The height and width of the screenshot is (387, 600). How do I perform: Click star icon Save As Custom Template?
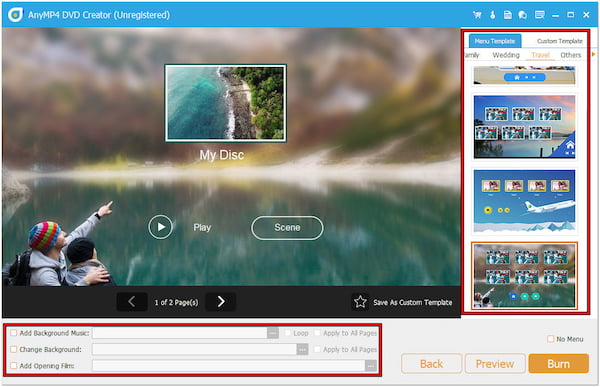click(x=360, y=302)
